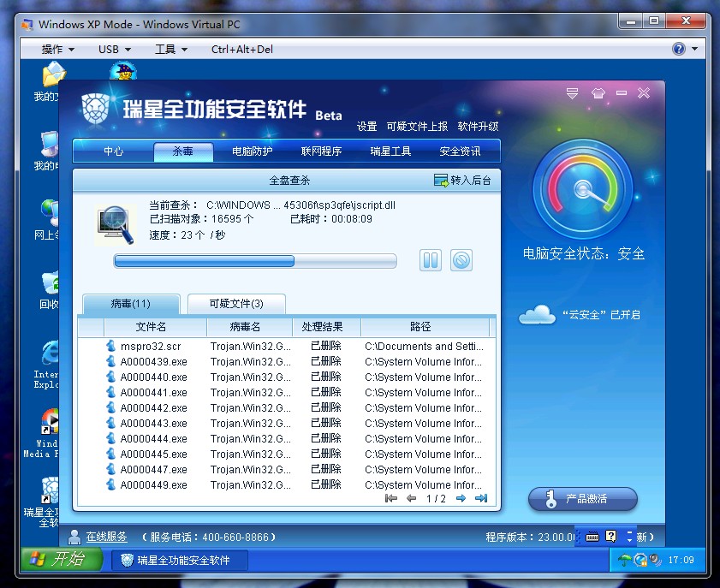Click 可疑文件上报 link
The width and height of the screenshot is (720, 588).
(x=417, y=126)
